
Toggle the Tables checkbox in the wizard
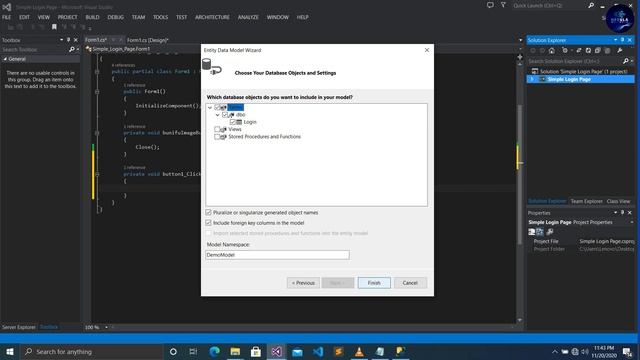click(217, 107)
